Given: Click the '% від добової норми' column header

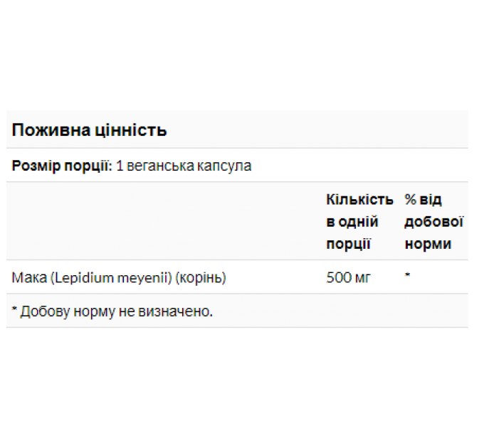Looking at the screenshot, I should (433, 221).
